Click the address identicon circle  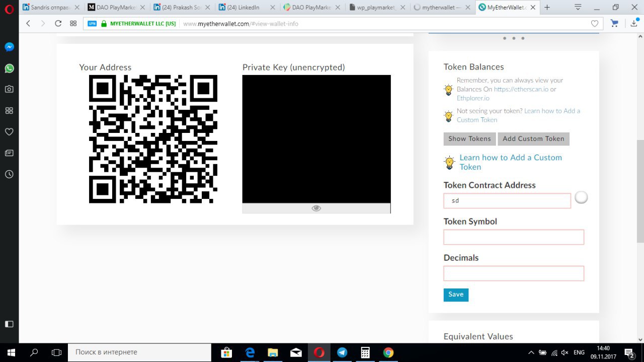pos(581,197)
